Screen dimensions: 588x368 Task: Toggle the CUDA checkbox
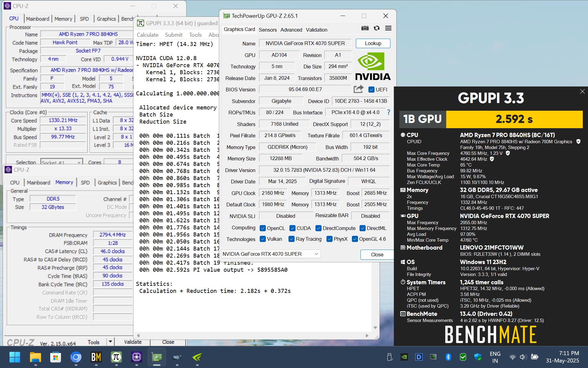click(x=292, y=228)
